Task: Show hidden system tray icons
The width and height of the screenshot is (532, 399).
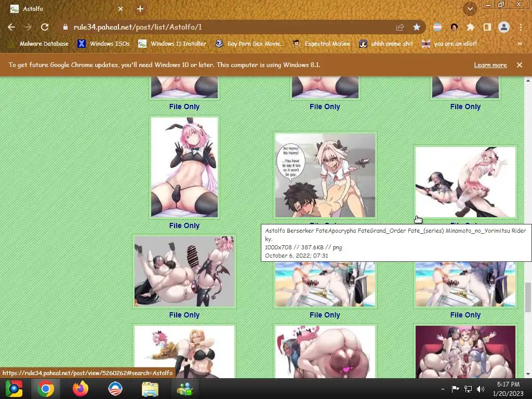Action: 443,389
